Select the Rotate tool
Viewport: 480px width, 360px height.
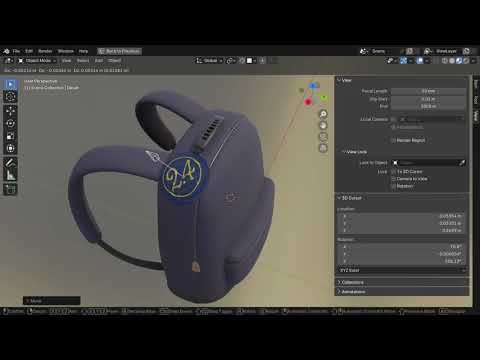click(x=10, y=123)
